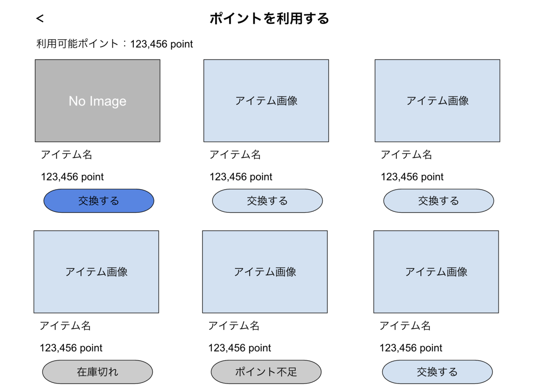Click the back arrow at top left

(40, 19)
